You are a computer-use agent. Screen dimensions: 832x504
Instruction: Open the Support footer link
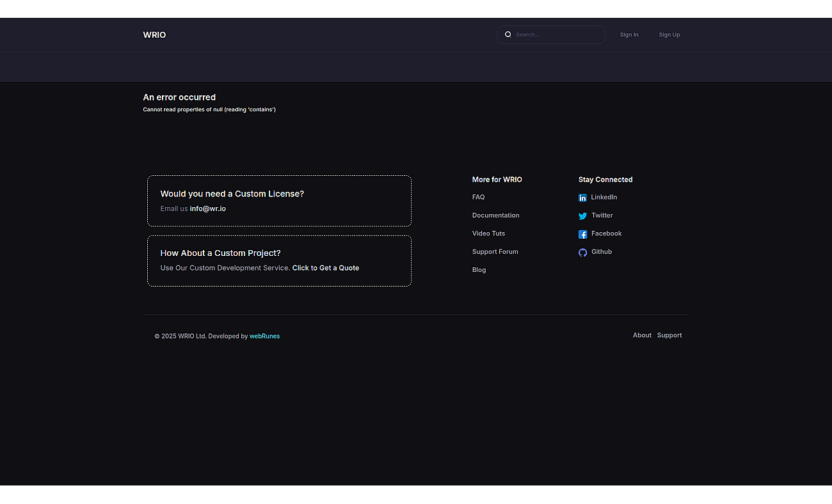[x=669, y=335]
